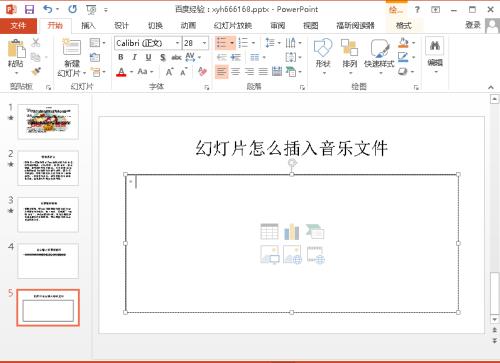Switch to the 动画 Animations tab
This screenshot has width=500, height=363.
[188, 25]
